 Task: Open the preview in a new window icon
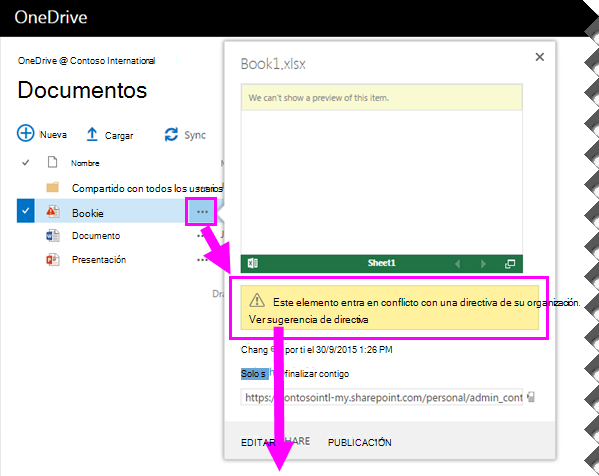click(510, 264)
